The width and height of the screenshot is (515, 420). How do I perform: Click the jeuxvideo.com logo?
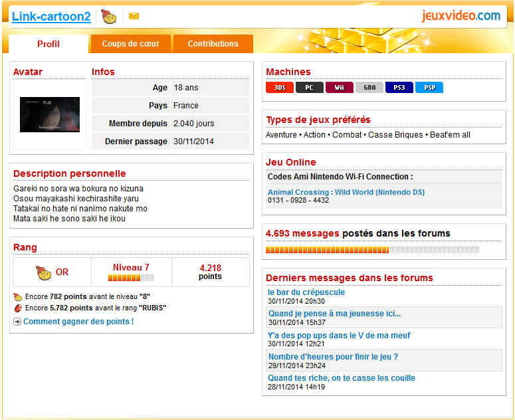pos(461,16)
